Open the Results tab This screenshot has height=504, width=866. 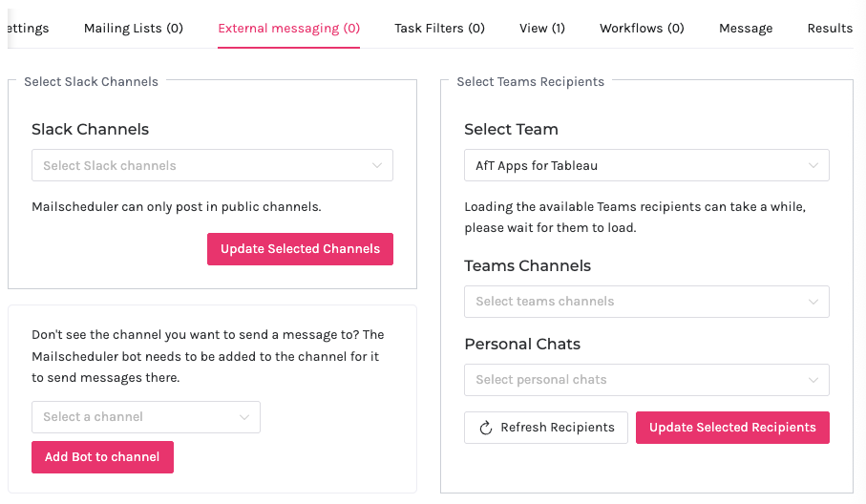pyautogui.click(x=830, y=29)
